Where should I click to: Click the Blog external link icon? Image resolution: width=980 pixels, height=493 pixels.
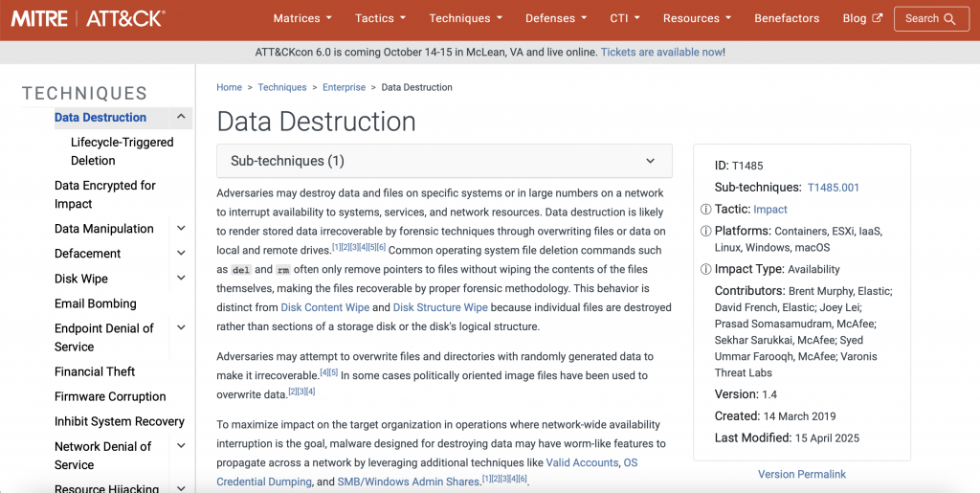click(x=878, y=18)
